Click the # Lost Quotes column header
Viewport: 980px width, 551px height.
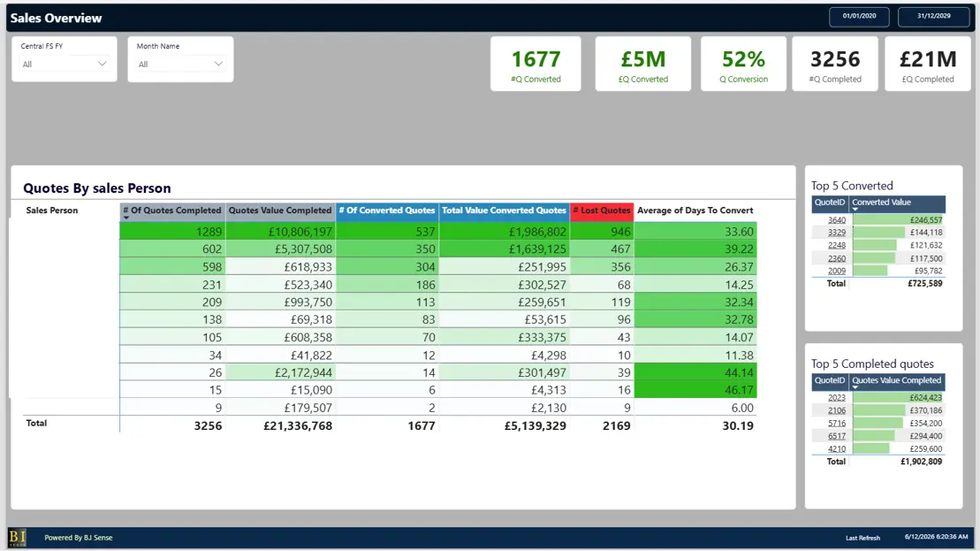pyautogui.click(x=601, y=210)
